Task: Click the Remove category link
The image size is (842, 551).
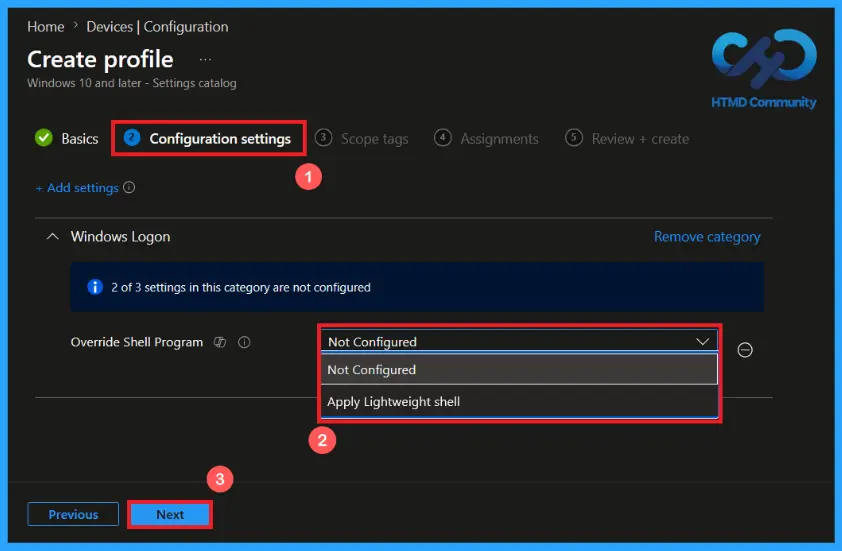Action: pos(707,237)
